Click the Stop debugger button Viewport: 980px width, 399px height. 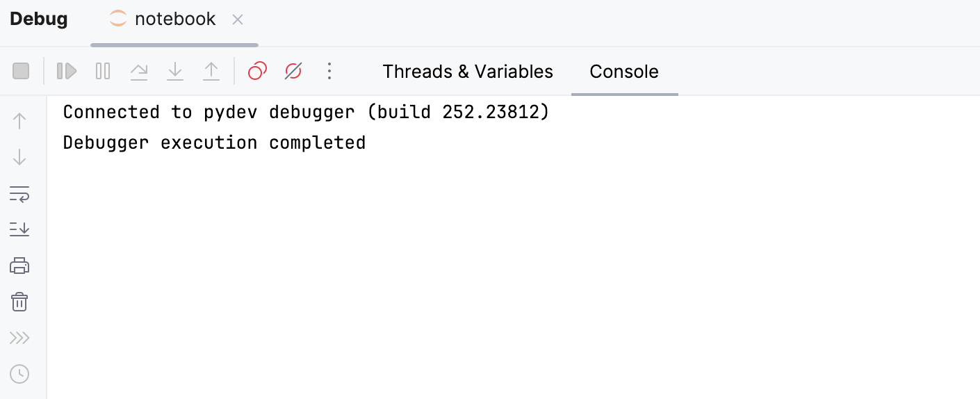tap(21, 71)
